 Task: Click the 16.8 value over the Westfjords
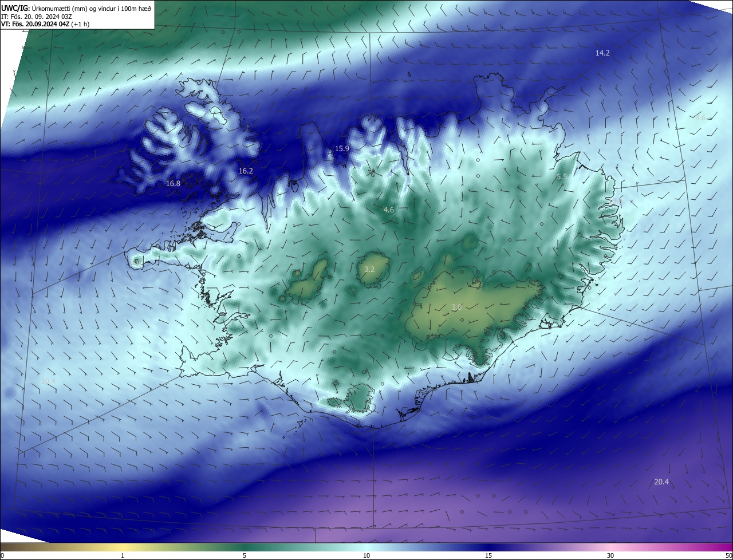coord(173,183)
